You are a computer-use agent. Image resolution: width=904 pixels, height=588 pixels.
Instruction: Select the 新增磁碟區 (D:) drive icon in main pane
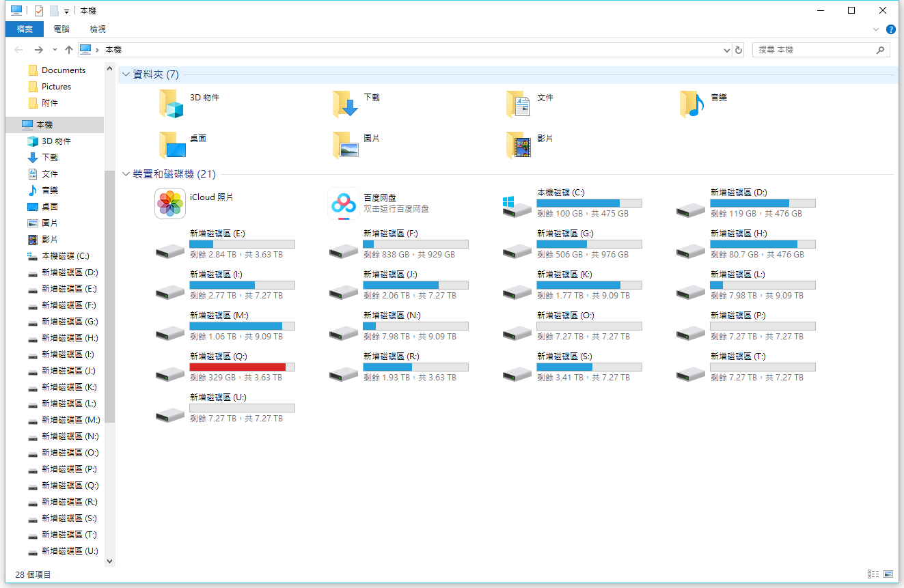tap(691, 210)
